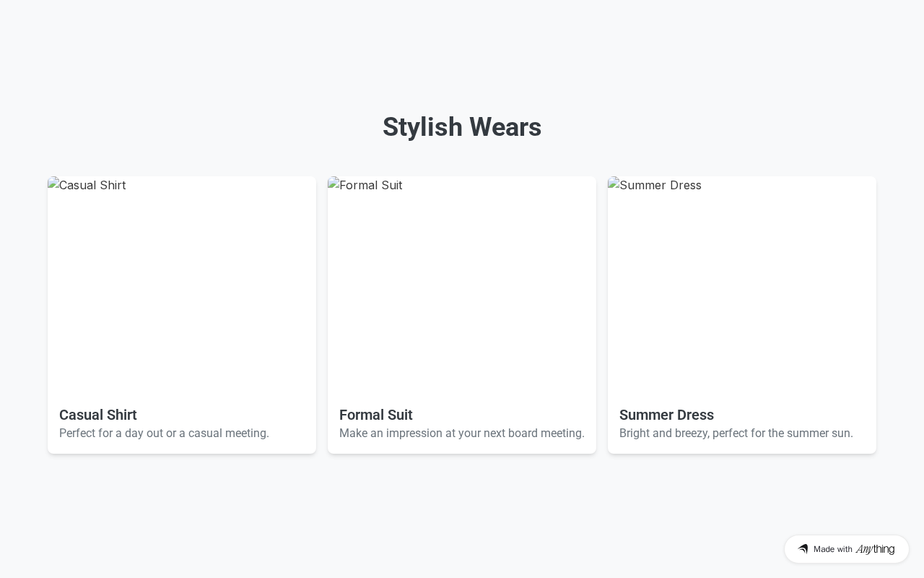Click the 'Made with' text in the badge
Image resolution: width=924 pixels, height=578 pixels.
click(x=833, y=549)
